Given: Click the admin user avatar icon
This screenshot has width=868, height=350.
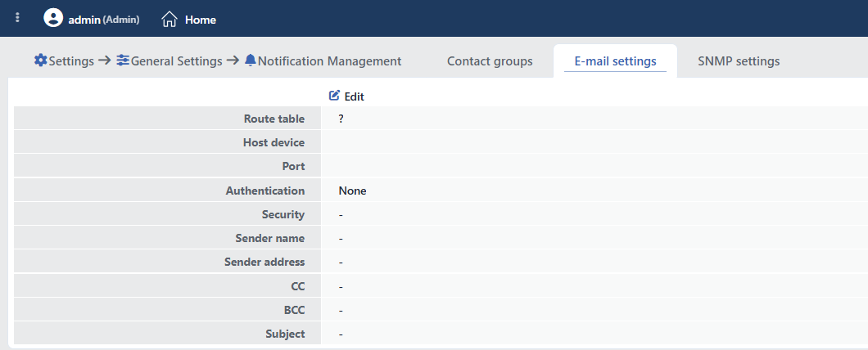Looking at the screenshot, I should [x=53, y=18].
